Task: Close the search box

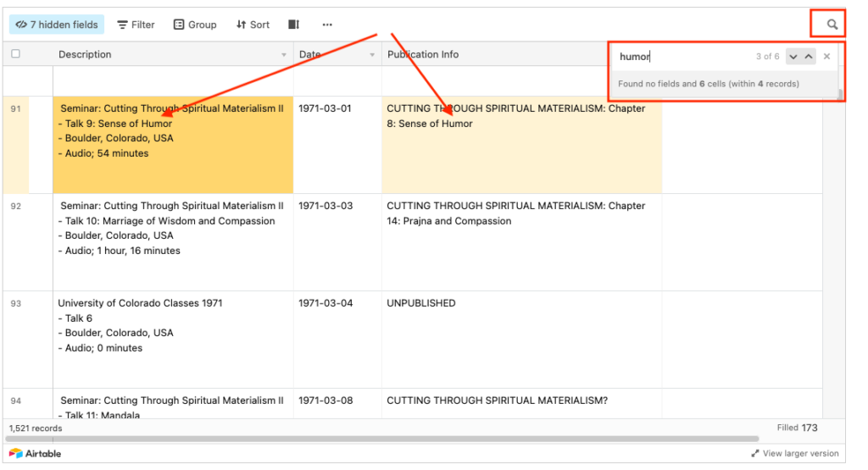Action: (x=827, y=57)
